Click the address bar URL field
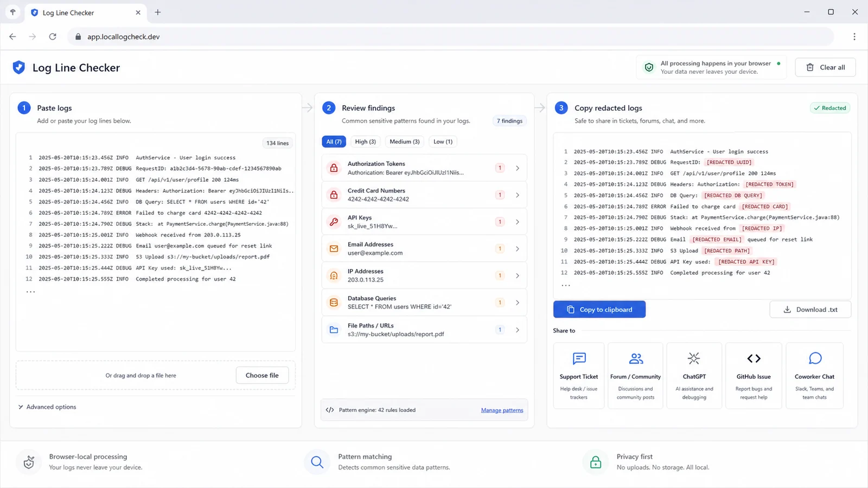The width and height of the screenshot is (868, 488). (450, 37)
